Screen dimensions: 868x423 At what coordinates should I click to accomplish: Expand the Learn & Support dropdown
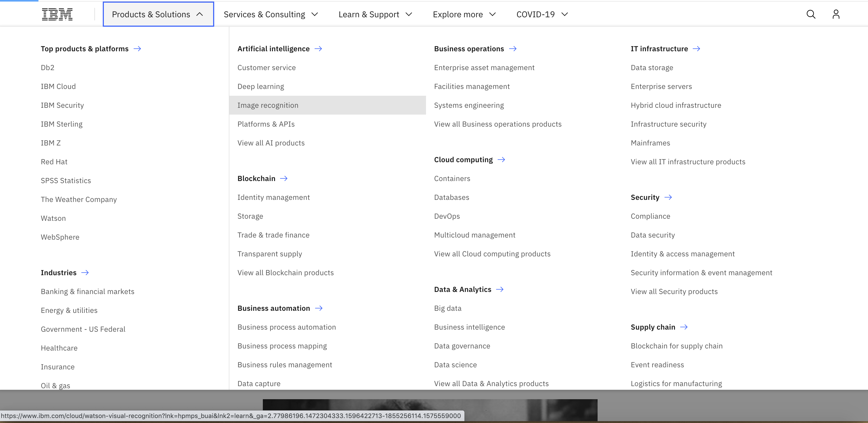(x=375, y=14)
